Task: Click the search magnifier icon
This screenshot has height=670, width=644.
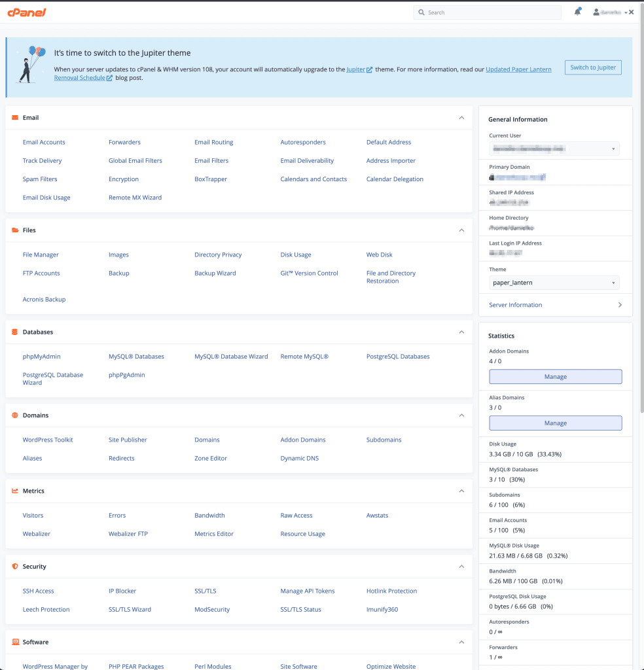Action: (x=421, y=12)
